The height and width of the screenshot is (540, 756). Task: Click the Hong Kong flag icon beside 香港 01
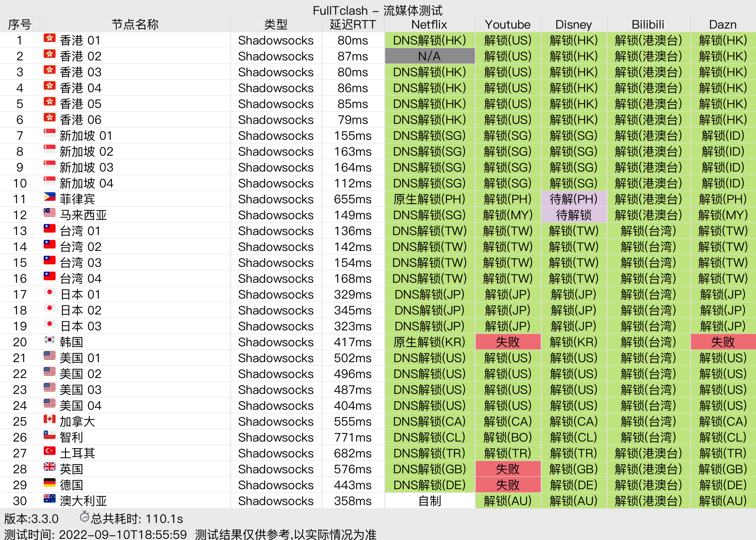point(50,38)
